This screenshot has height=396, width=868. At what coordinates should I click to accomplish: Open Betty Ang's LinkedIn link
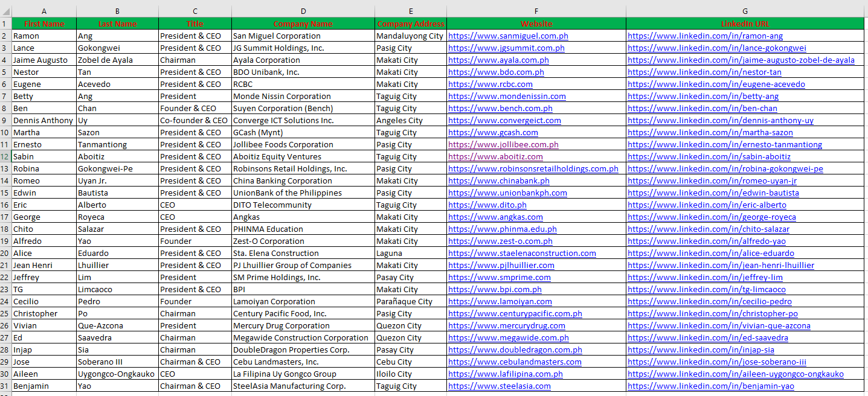(x=703, y=96)
